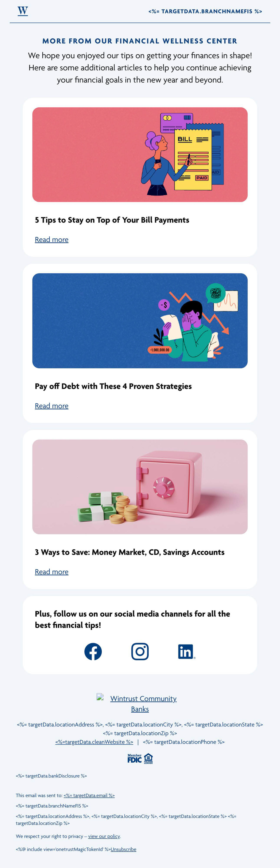Open the Wintrust Community Banks link
This screenshot has width=280, height=868.
click(143, 704)
